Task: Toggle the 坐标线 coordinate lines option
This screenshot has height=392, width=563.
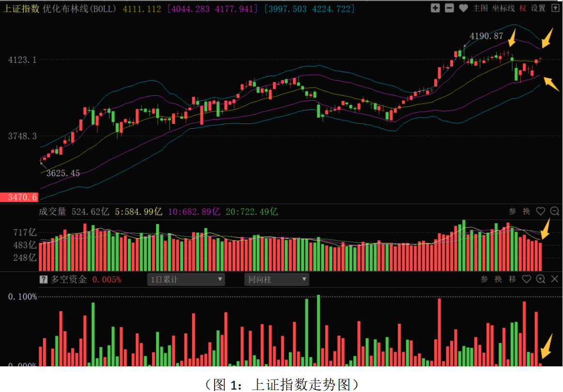Action: [503, 8]
